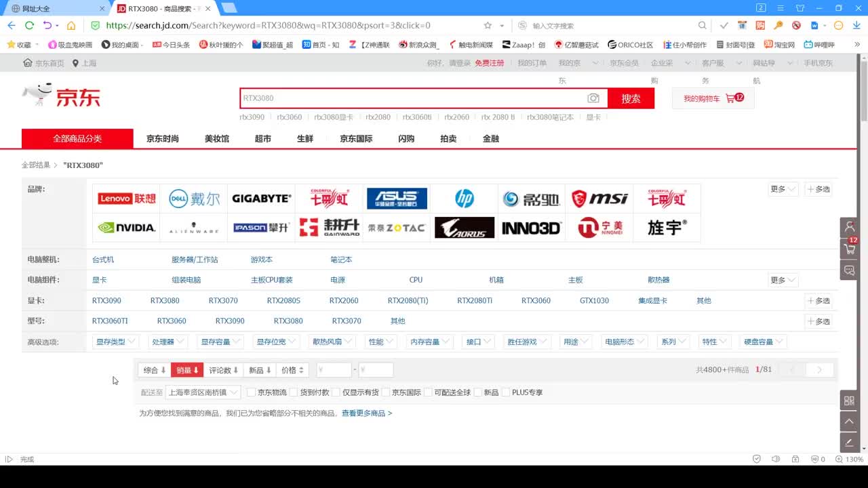Sort results by 综合
Viewport: 868px width, 488px height.
tap(155, 370)
